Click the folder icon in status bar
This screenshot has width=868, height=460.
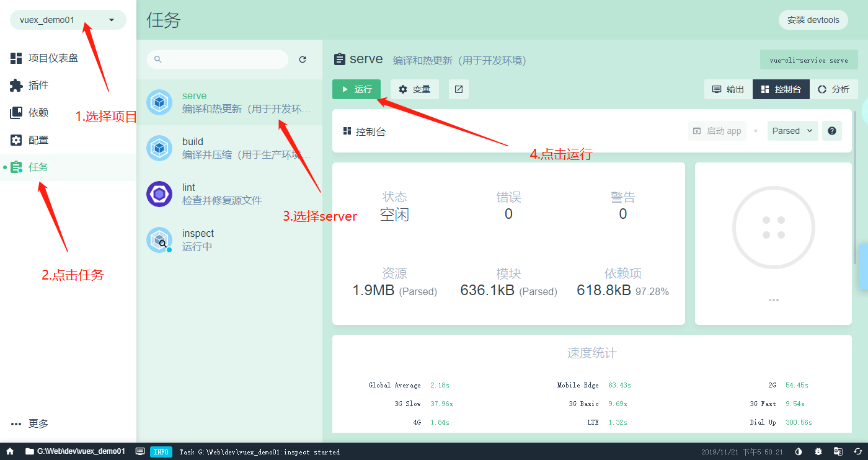coord(29,451)
